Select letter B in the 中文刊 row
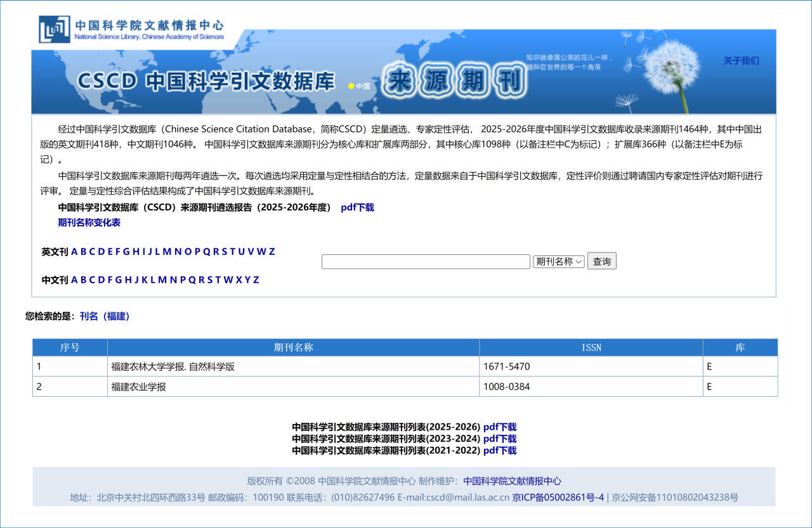Screen dimensions: 812x528 tap(83, 280)
